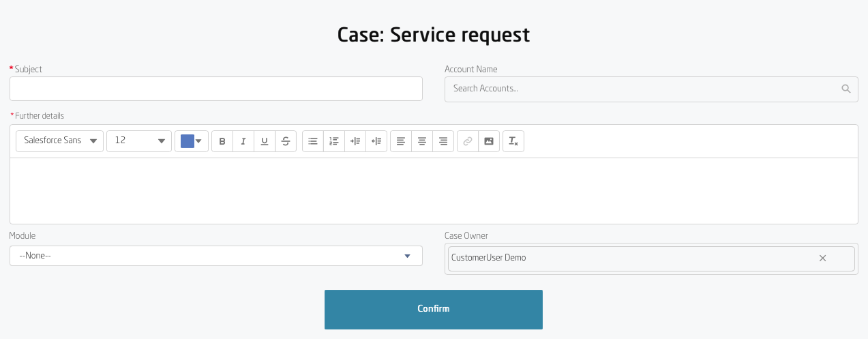The height and width of the screenshot is (339, 868).
Task: Clear the CustomerUser Demo case owner
Action: (822, 259)
